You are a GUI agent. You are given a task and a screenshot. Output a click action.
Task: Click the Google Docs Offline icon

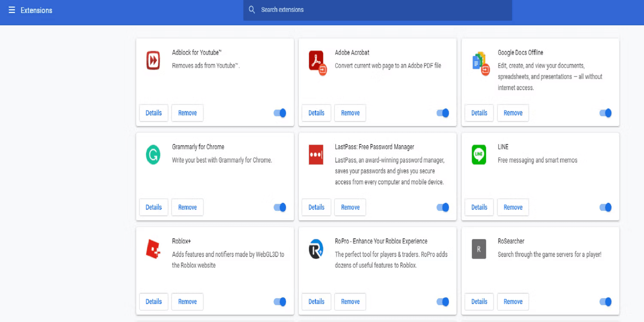click(479, 62)
